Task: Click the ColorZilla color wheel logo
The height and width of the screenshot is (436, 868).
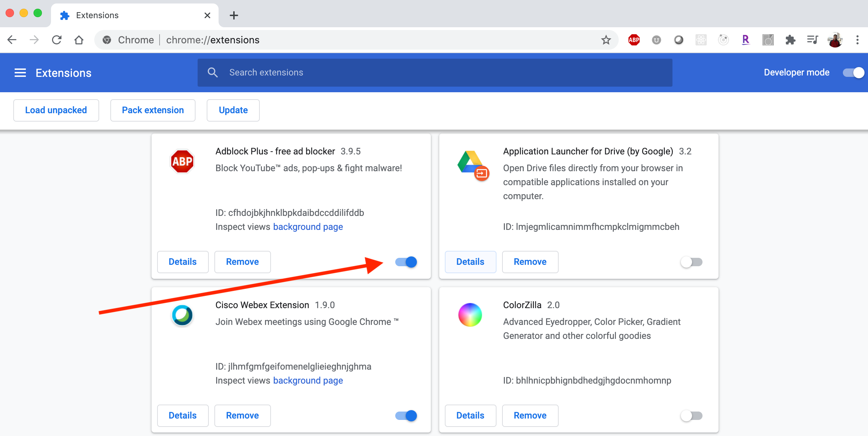Action: click(x=470, y=315)
